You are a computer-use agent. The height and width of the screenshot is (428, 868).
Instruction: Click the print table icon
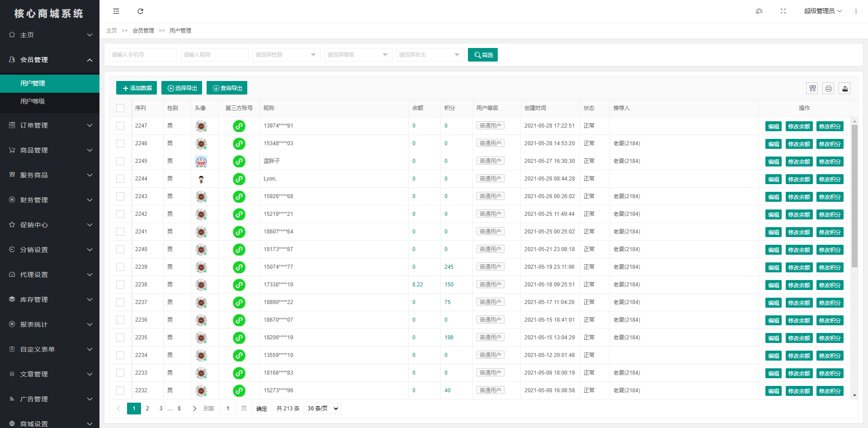[828, 88]
